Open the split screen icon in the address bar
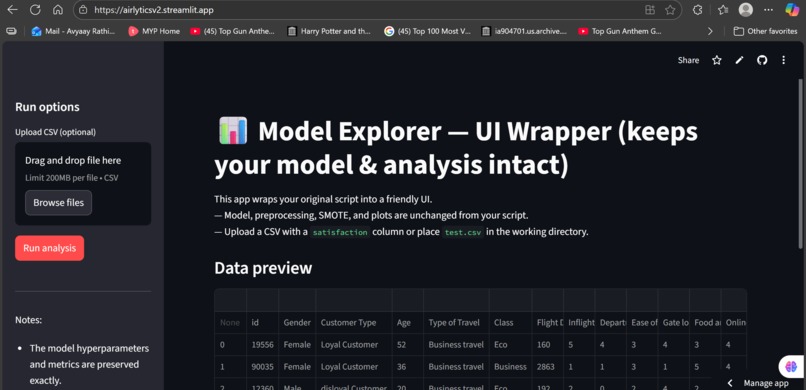The height and width of the screenshot is (390, 806). pyautogui.click(x=650, y=10)
